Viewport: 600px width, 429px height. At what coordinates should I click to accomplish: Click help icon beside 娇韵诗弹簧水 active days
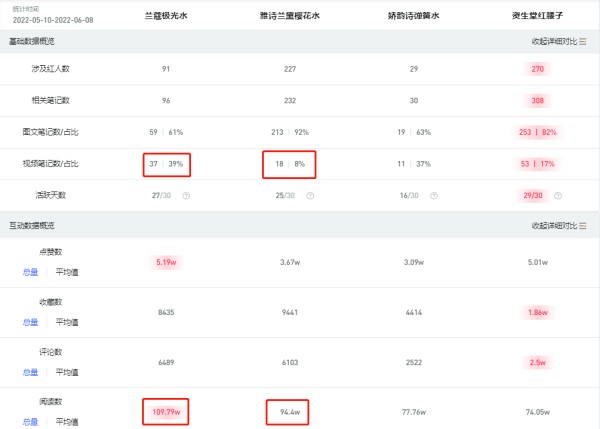[434, 196]
